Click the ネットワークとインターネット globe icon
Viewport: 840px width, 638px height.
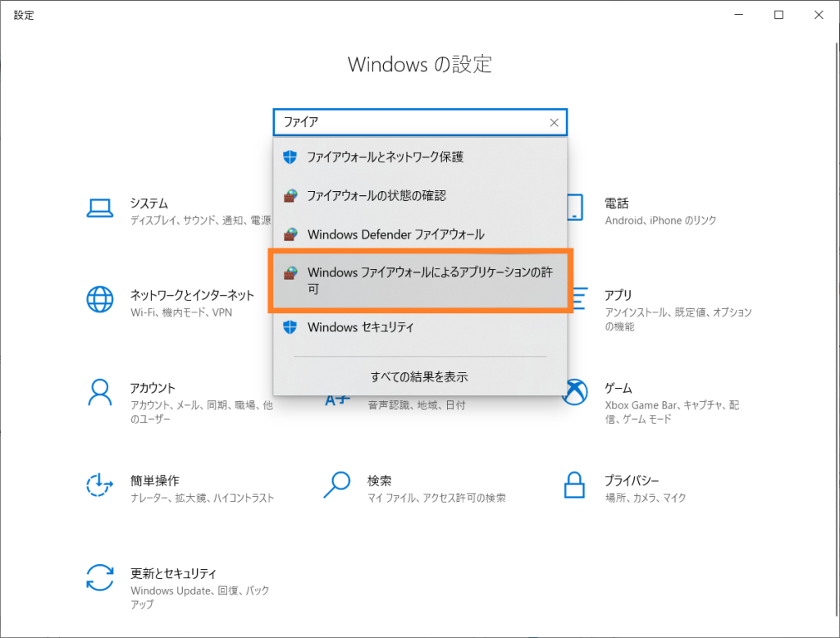[x=99, y=299]
